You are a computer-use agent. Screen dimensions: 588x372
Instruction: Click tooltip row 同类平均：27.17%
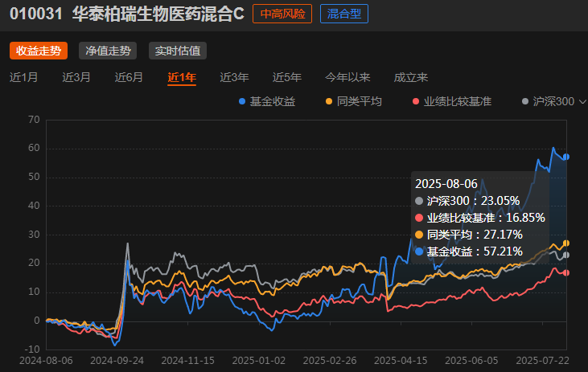[x=469, y=235]
